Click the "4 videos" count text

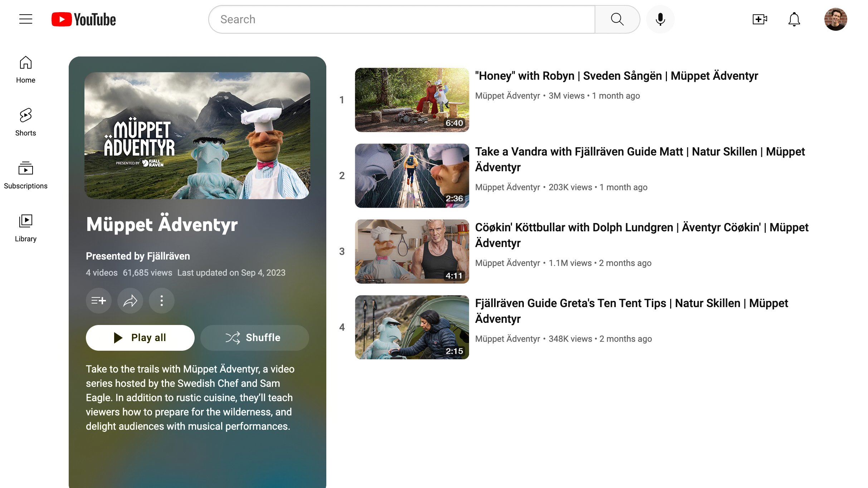102,273
